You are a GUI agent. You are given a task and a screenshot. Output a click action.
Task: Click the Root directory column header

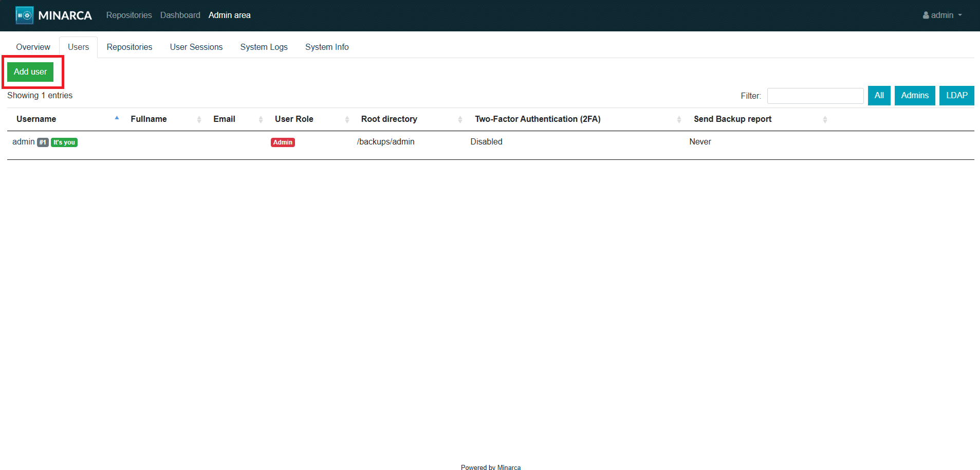389,119
